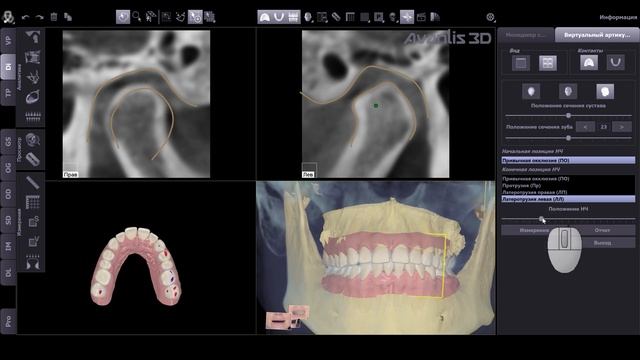640x360 pixels.
Task: Click the trash delete icon
Action: click(x=53, y=17)
